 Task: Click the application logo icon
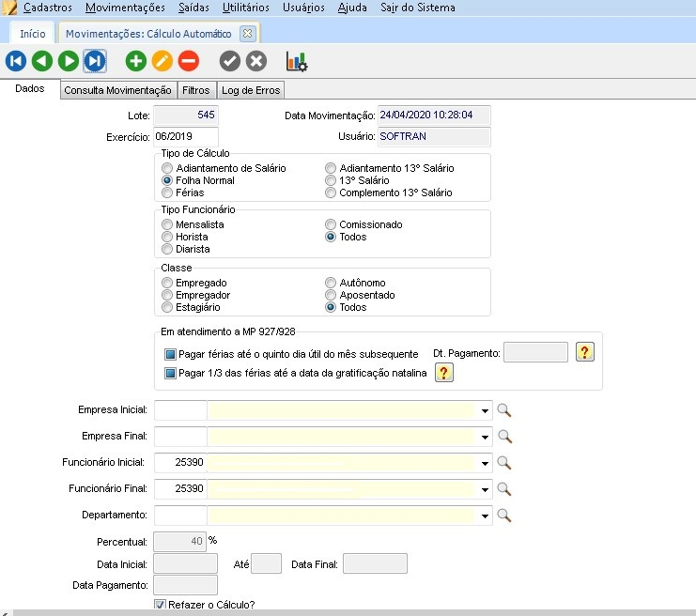[9, 8]
